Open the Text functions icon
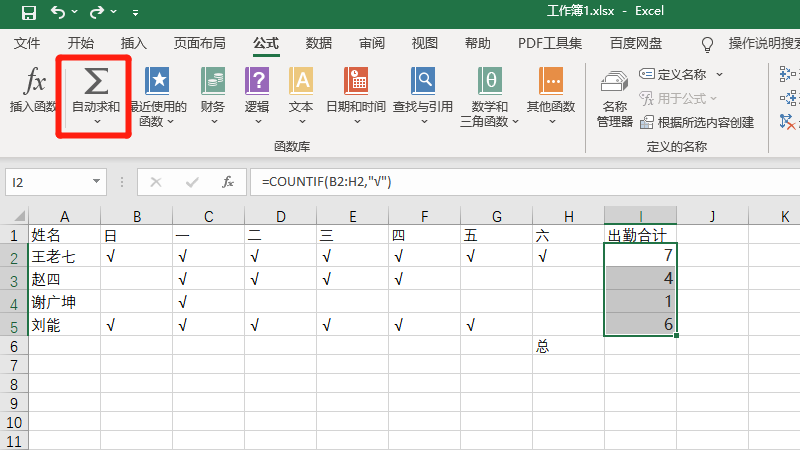The image size is (800, 450). click(301, 81)
